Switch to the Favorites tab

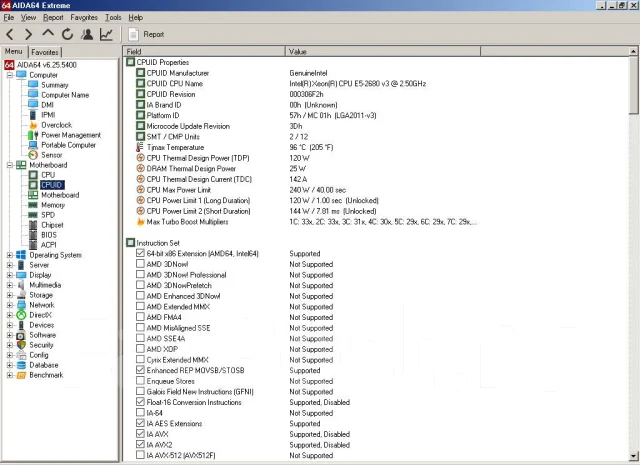[45, 52]
